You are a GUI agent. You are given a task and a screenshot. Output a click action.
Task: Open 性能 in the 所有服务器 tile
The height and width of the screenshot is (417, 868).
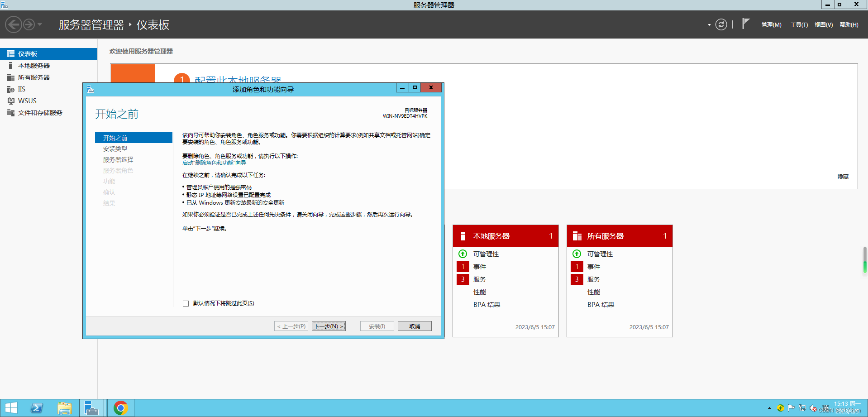click(594, 292)
